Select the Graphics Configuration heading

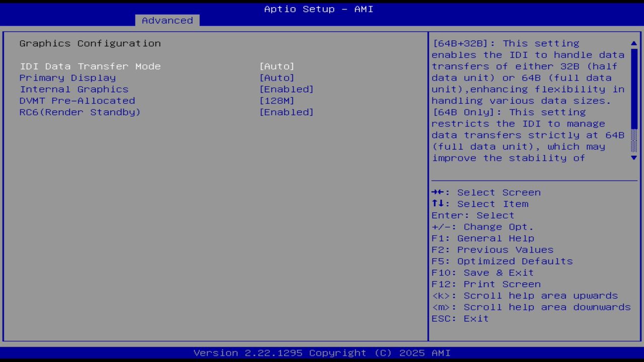point(90,43)
